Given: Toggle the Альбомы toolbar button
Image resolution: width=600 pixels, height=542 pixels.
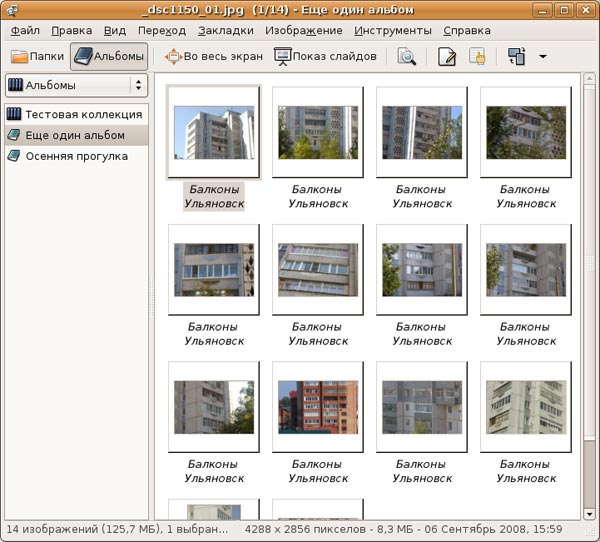Looking at the screenshot, I should click(x=109, y=57).
